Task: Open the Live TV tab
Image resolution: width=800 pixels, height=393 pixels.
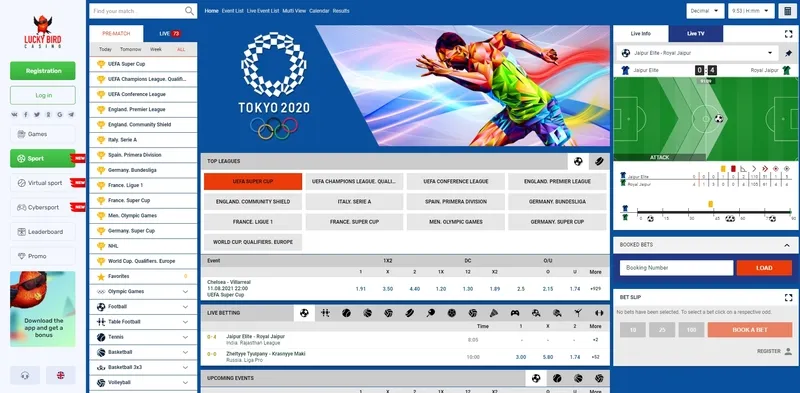Action: (696, 34)
